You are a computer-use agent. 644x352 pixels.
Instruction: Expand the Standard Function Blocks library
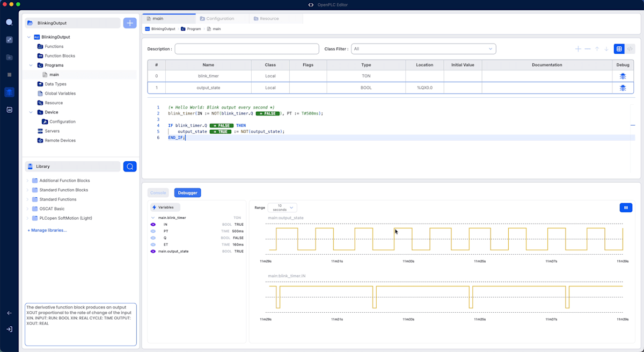pos(28,190)
